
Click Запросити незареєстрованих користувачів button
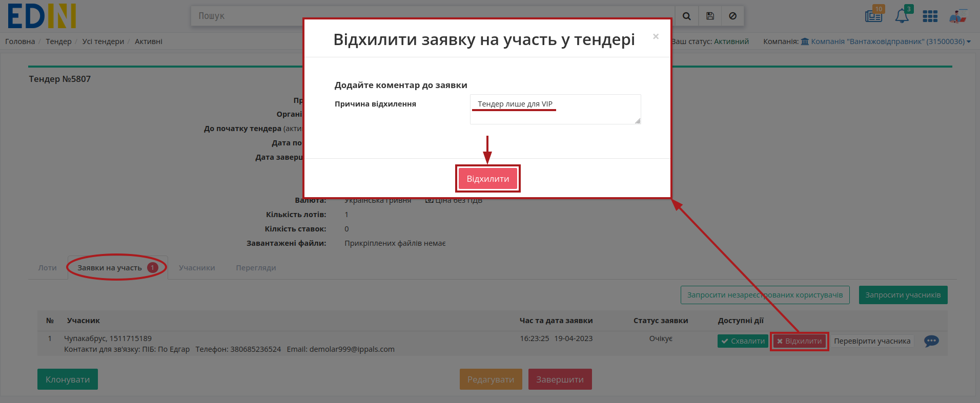(x=765, y=295)
